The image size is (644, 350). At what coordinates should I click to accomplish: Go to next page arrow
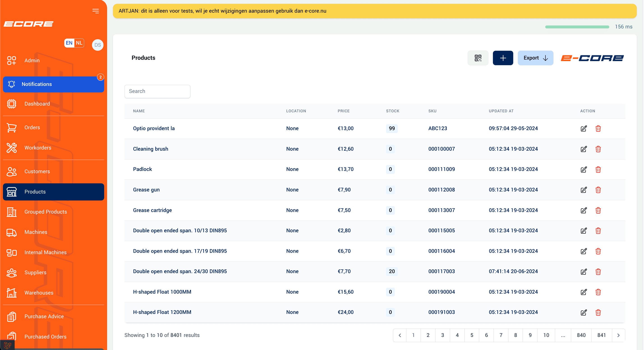pyautogui.click(x=618, y=335)
